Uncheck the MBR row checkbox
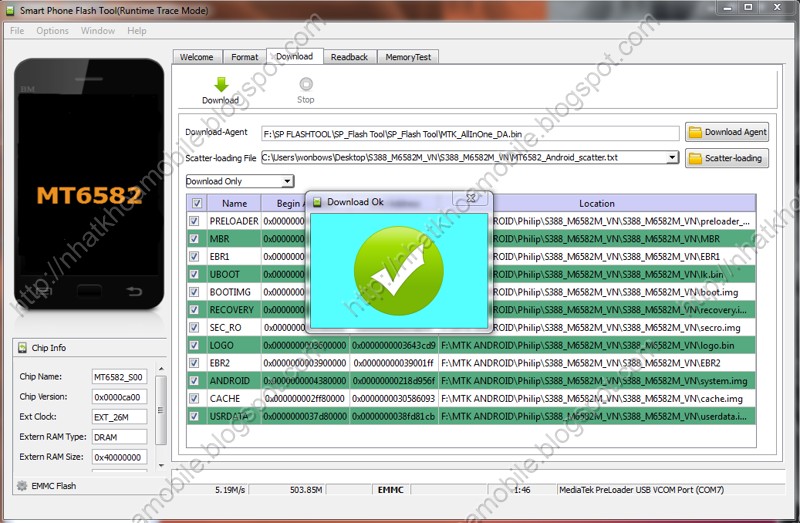800x523 pixels. click(x=194, y=238)
